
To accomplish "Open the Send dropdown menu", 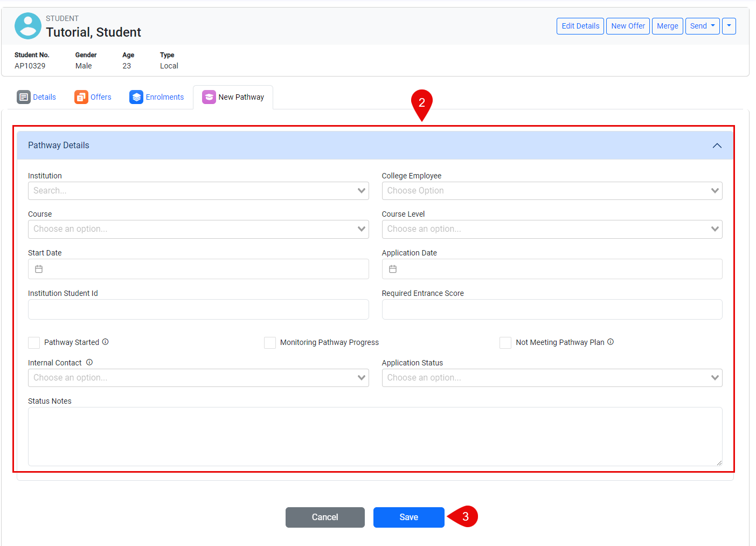I will pos(702,26).
